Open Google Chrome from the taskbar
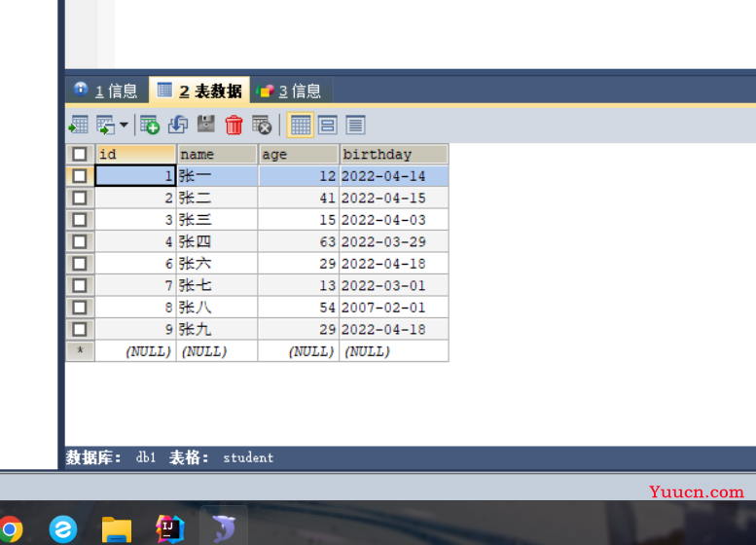 (x=11, y=528)
